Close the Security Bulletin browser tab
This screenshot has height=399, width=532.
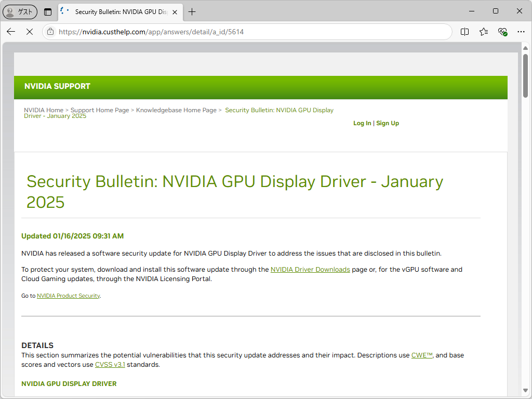pyautogui.click(x=174, y=11)
